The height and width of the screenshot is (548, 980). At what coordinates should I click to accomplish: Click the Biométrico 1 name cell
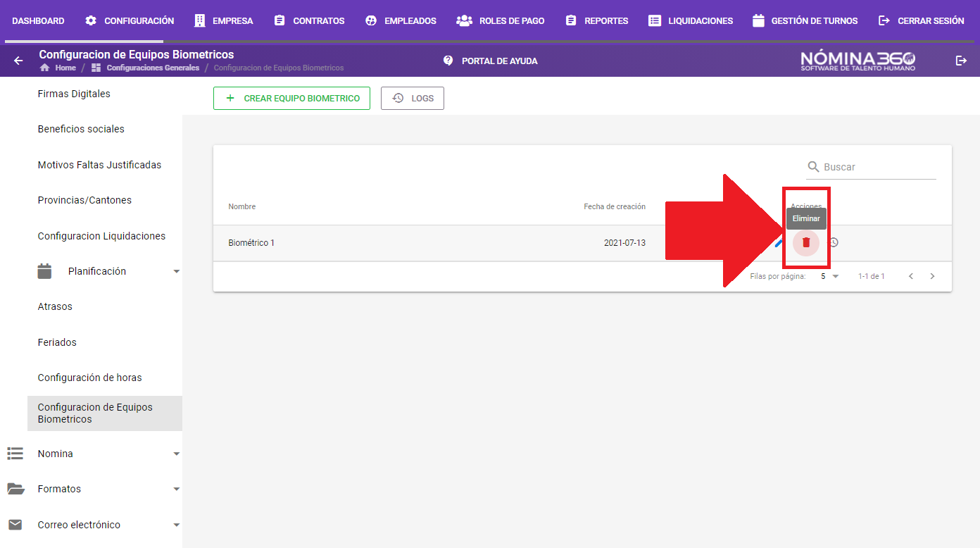click(251, 243)
